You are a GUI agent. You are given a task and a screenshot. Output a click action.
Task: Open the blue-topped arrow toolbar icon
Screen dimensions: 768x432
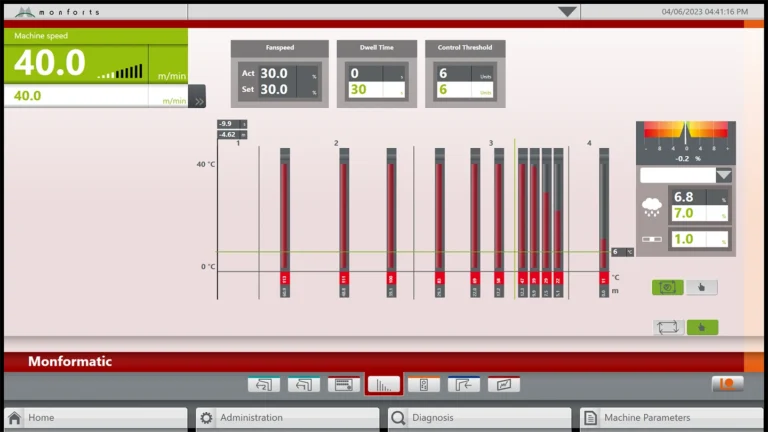463,384
